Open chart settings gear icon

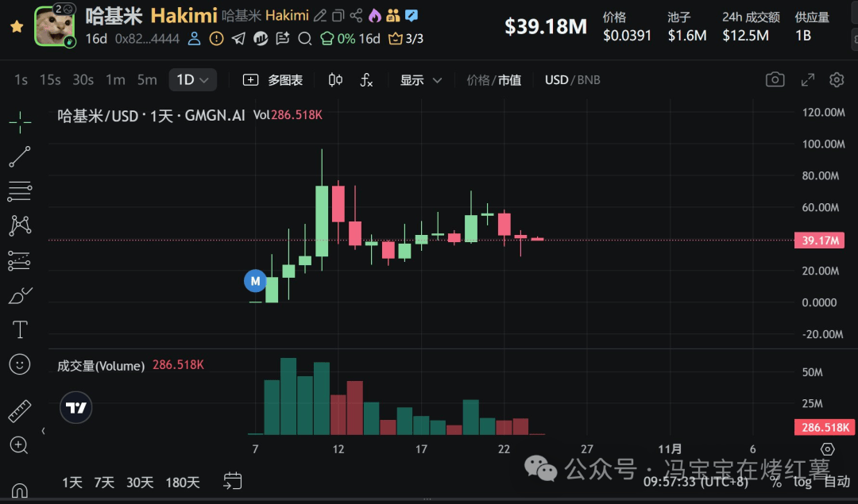836,79
